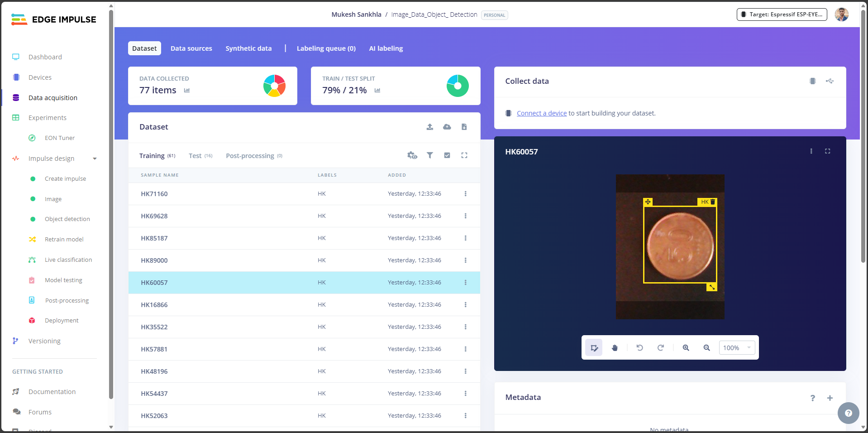Open the options menu for HK35522

click(465, 327)
